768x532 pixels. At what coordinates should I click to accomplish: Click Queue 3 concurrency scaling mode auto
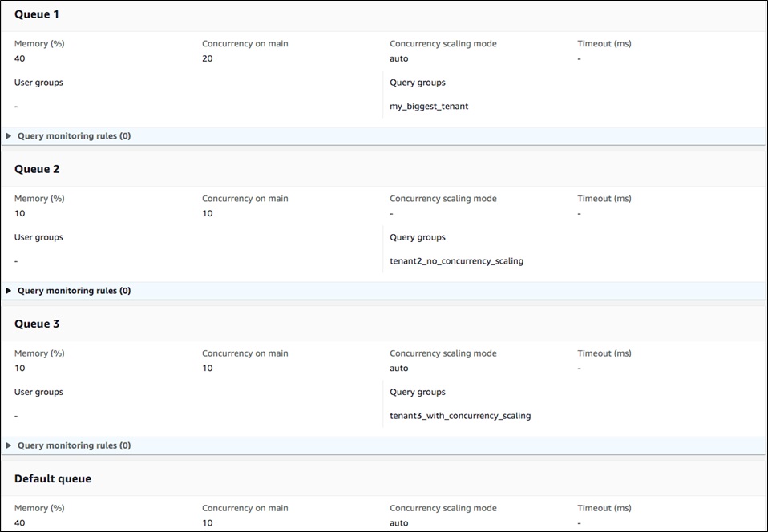(x=399, y=368)
